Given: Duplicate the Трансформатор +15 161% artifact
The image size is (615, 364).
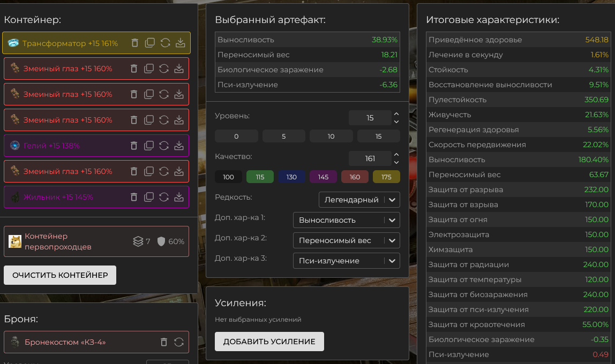Looking at the screenshot, I should 150,43.
